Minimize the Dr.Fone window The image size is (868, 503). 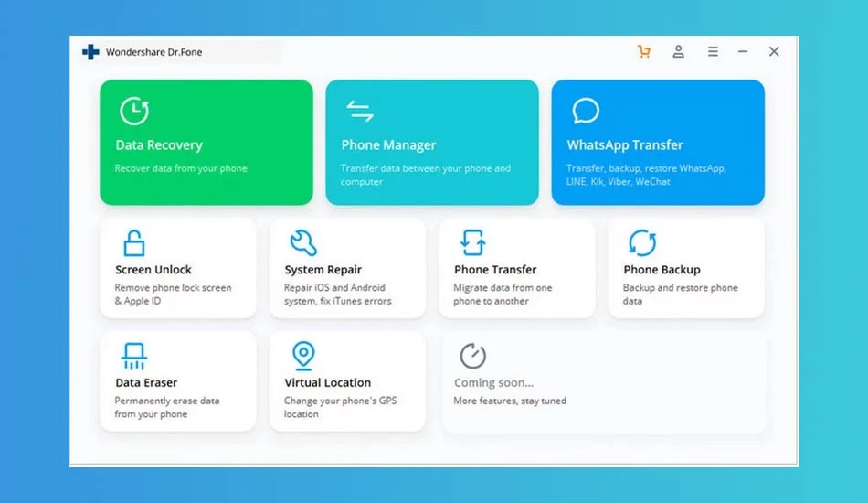point(743,51)
